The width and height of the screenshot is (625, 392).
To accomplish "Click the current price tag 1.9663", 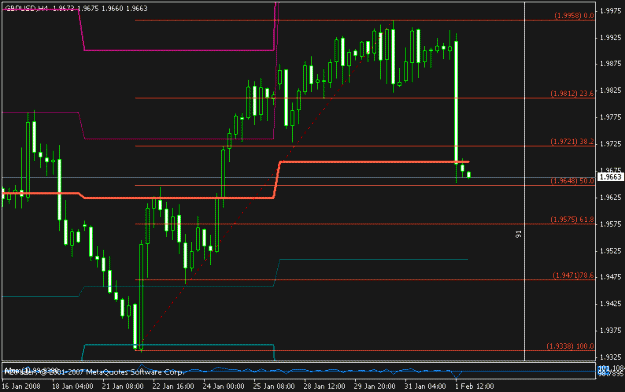I will 611,177.
